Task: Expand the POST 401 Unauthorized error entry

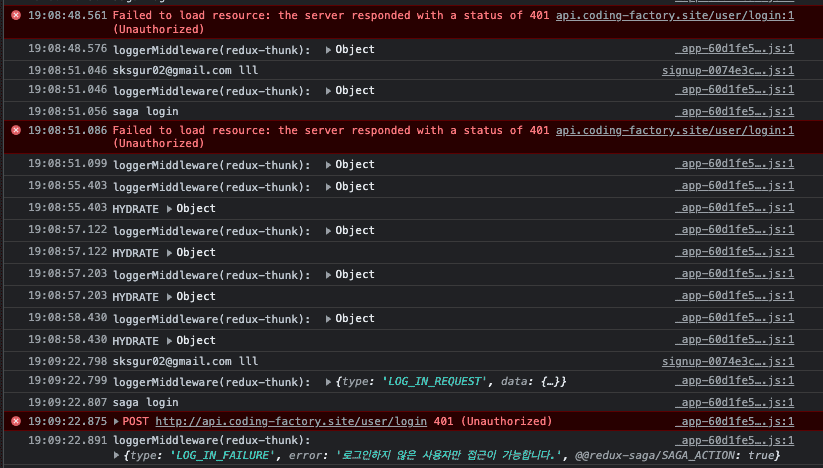Action: pos(117,421)
